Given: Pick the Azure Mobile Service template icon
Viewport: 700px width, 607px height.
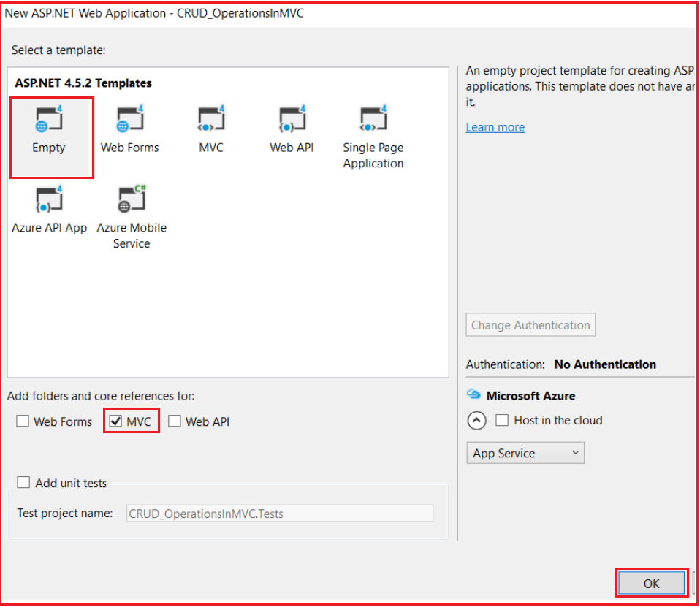Looking at the screenshot, I should [132, 198].
